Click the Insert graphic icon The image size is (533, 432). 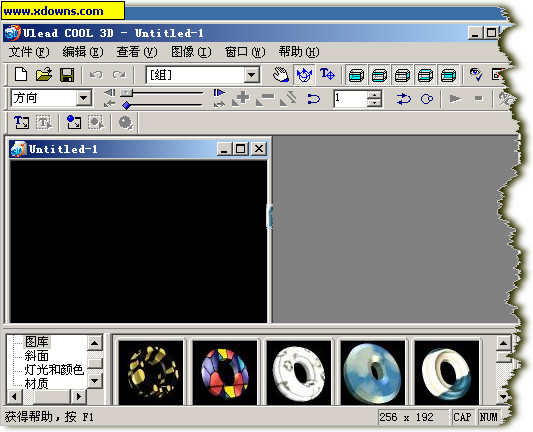coord(73,122)
